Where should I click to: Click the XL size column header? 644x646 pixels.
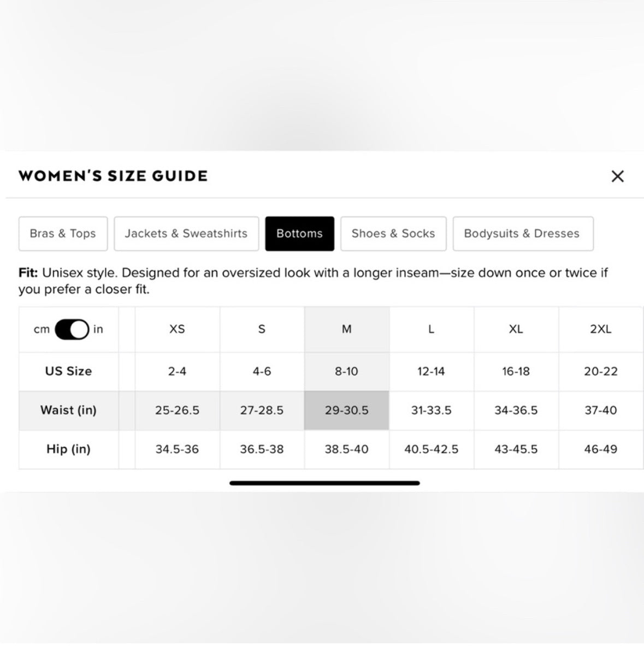[x=516, y=329]
